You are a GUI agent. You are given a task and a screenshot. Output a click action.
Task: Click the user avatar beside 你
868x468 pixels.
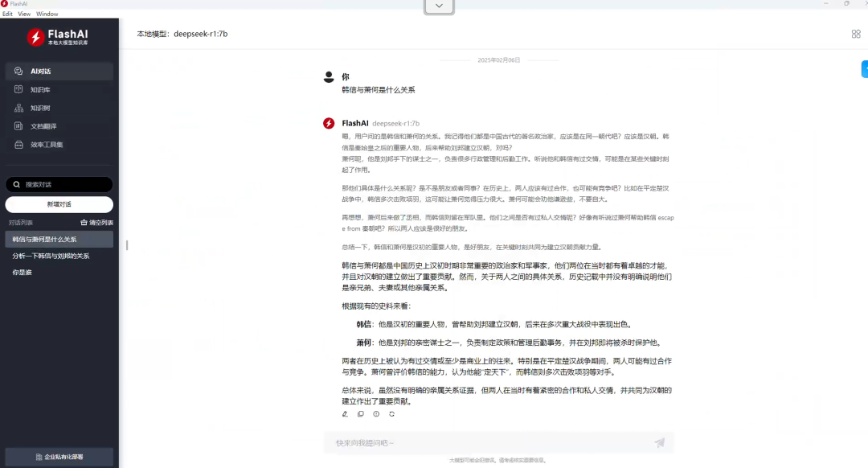329,77
